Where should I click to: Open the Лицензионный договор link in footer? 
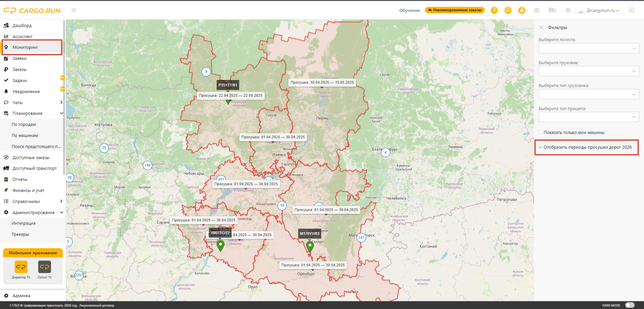coord(97,305)
